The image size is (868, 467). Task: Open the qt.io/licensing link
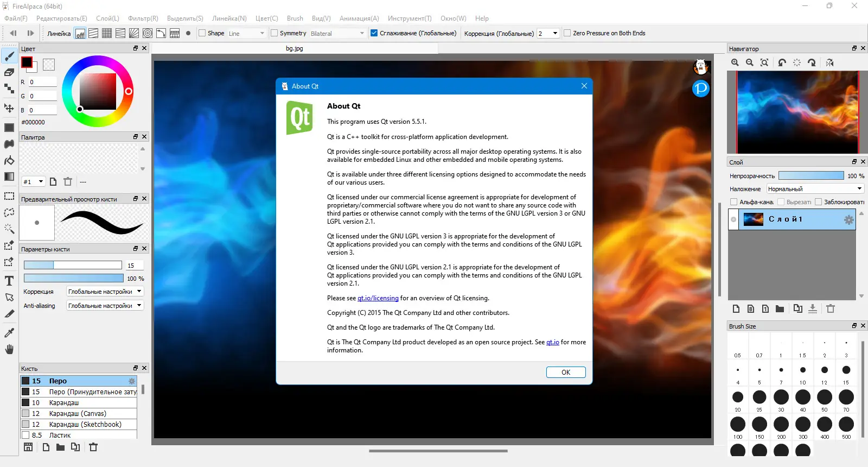378,298
